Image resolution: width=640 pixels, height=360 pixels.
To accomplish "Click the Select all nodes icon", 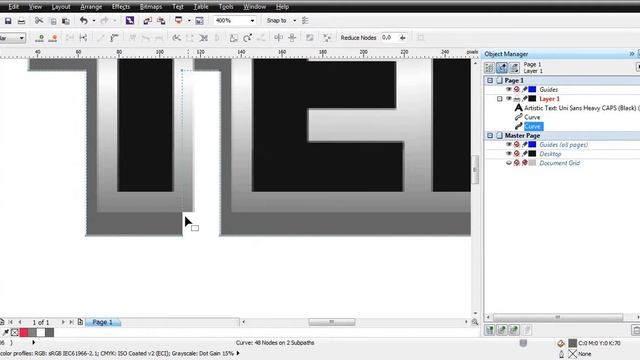I will 327,38.
